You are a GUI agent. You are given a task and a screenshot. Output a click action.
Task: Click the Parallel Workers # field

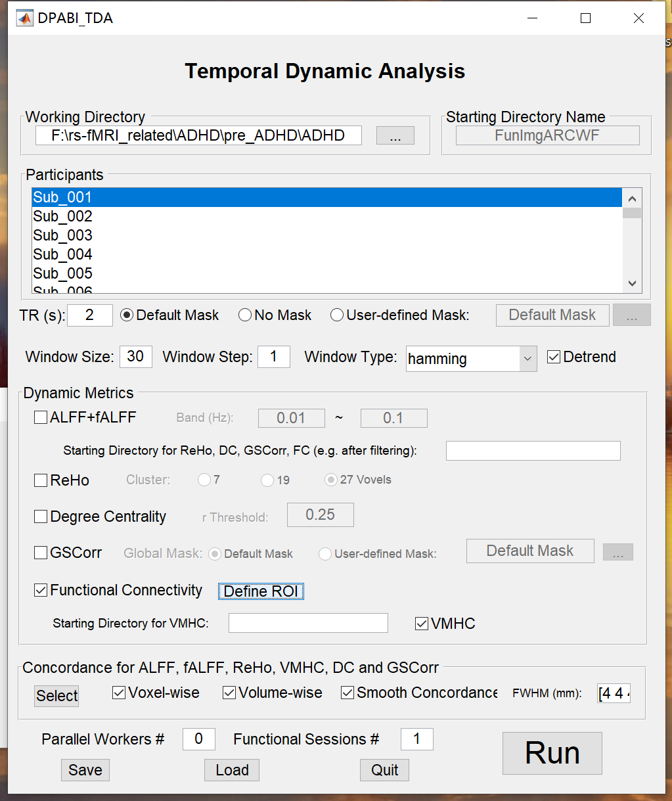198,739
